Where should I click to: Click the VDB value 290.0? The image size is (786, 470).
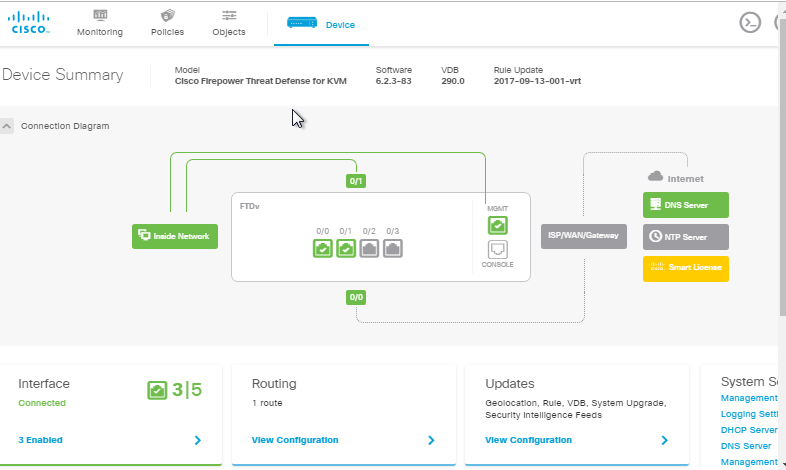tap(453, 81)
